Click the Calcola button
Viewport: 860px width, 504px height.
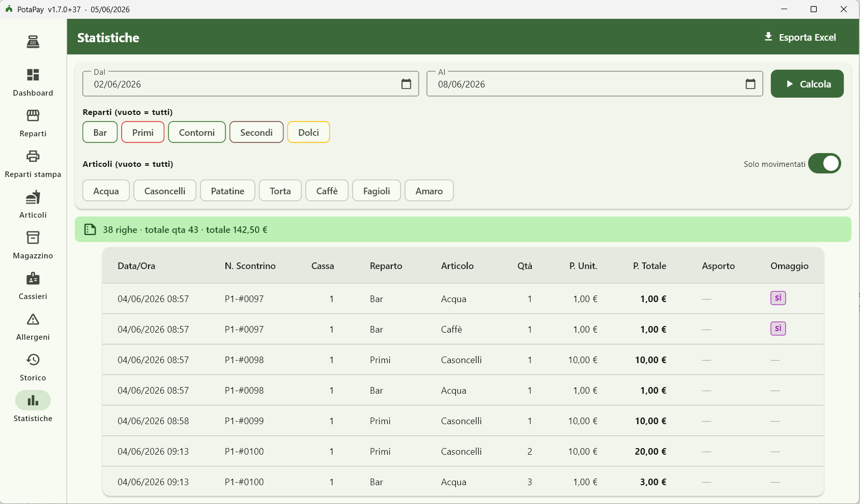(807, 84)
